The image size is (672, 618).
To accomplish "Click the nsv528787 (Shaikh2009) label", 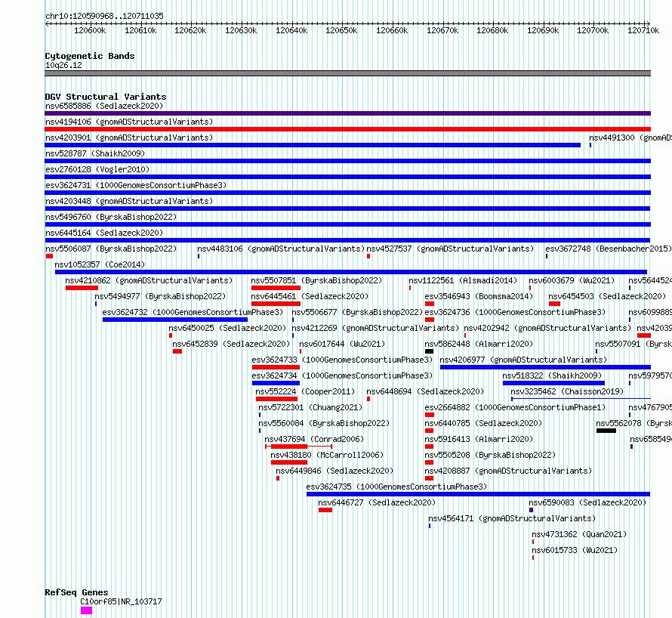I will click(x=95, y=153).
